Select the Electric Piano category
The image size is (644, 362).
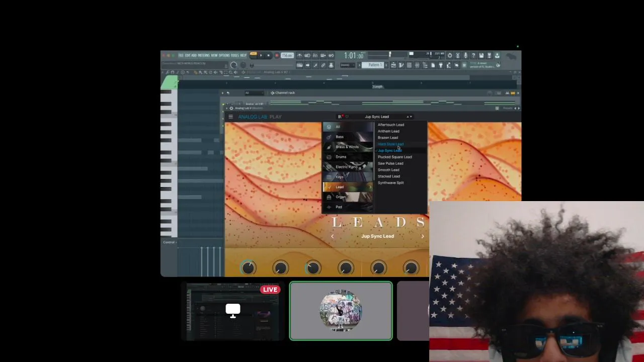click(348, 167)
